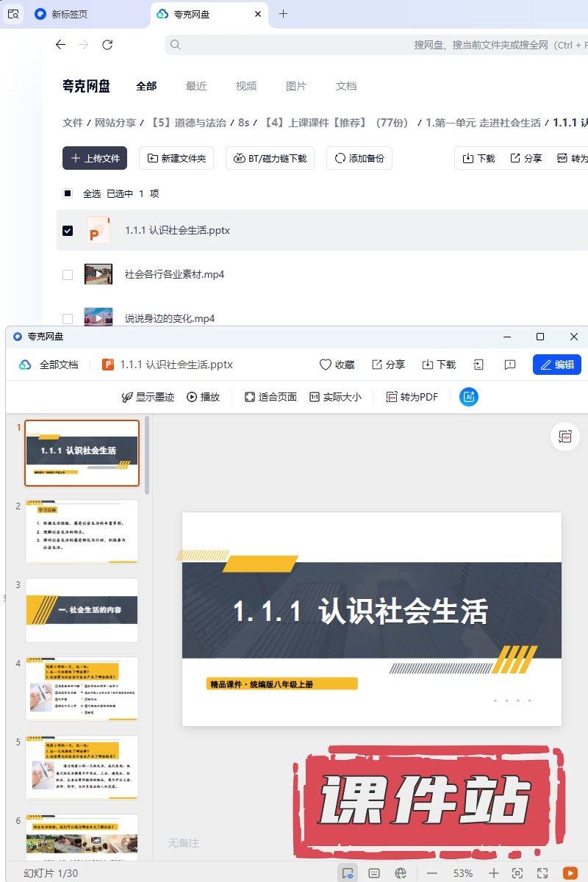Switch to the 视频 tab
588x882 pixels.
click(246, 86)
